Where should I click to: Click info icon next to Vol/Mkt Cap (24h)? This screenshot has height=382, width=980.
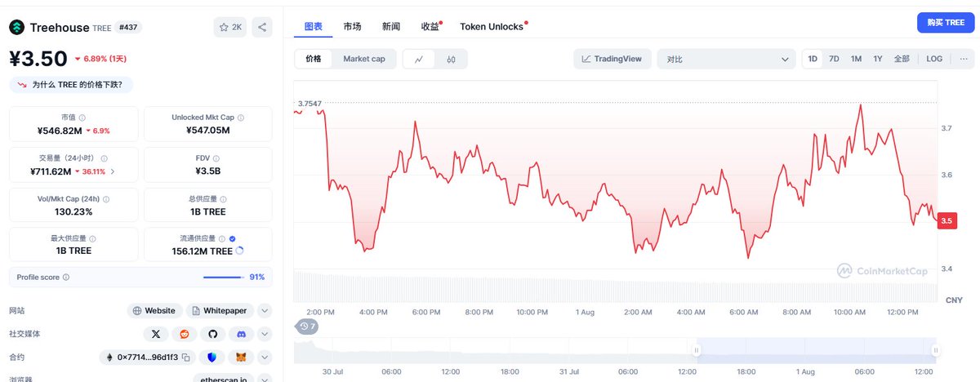(x=107, y=198)
